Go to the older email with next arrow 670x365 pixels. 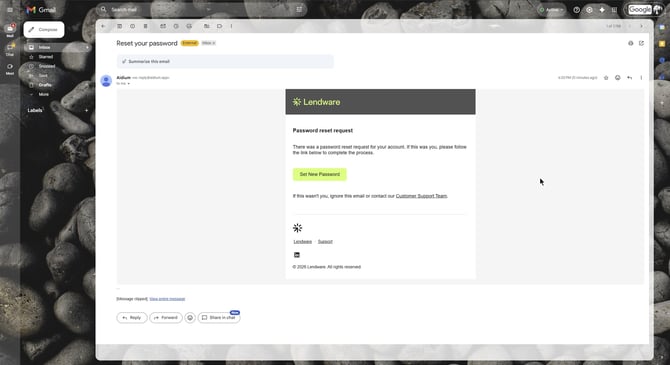[641, 26]
